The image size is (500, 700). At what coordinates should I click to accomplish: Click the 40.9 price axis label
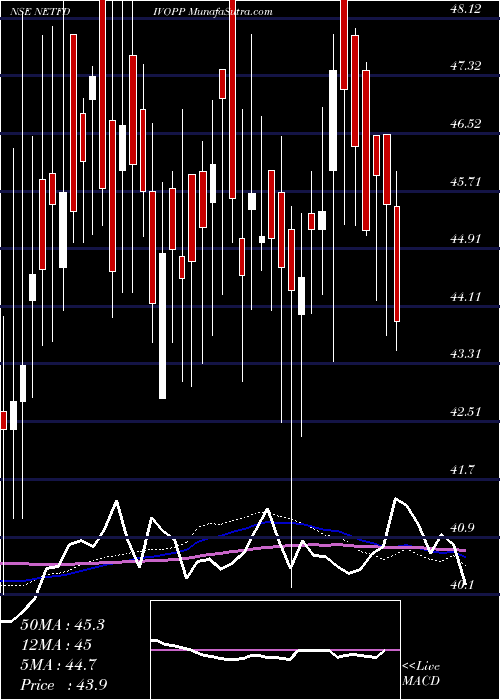click(x=462, y=528)
